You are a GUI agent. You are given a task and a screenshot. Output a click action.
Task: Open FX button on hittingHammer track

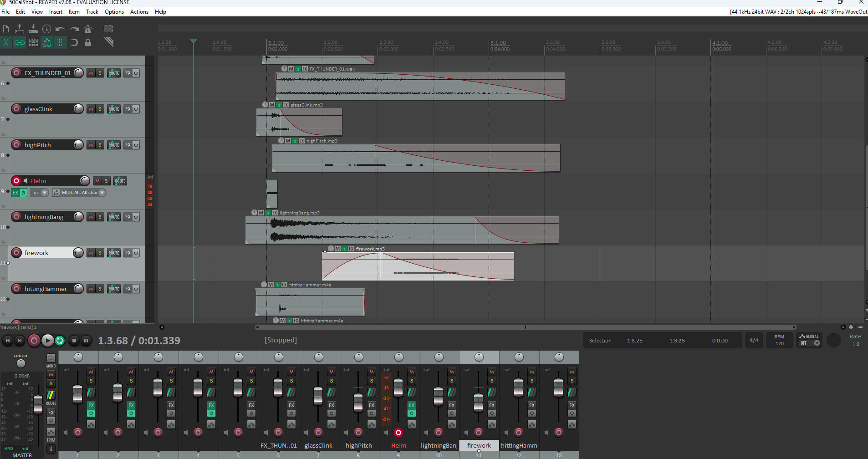click(128, 289)
